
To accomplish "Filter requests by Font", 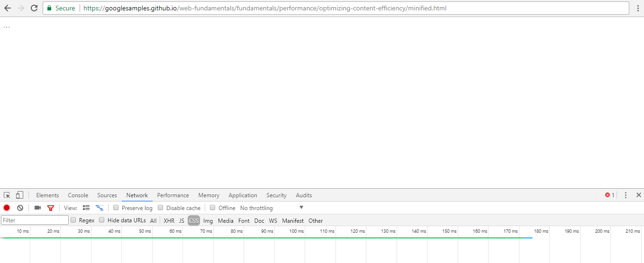I will click(x=244, y=220).
